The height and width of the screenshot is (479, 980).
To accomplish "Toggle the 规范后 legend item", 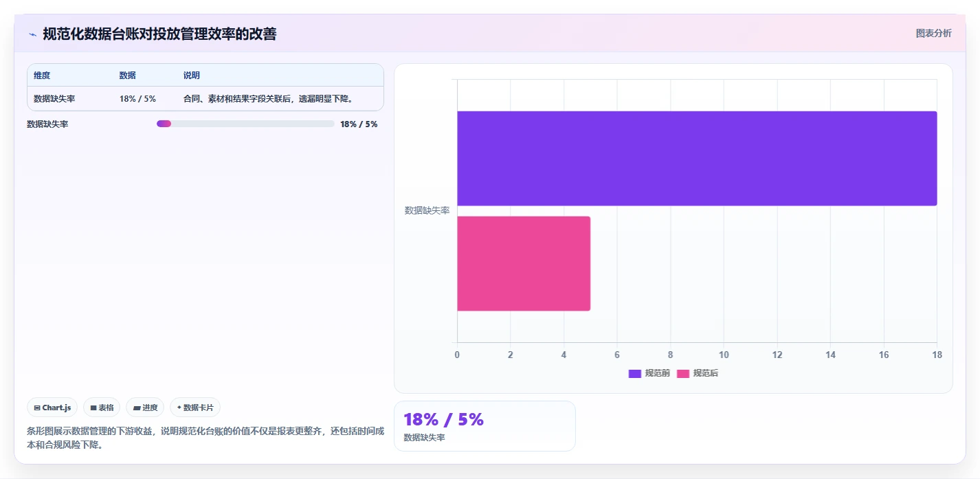I will tap(698, 373).
